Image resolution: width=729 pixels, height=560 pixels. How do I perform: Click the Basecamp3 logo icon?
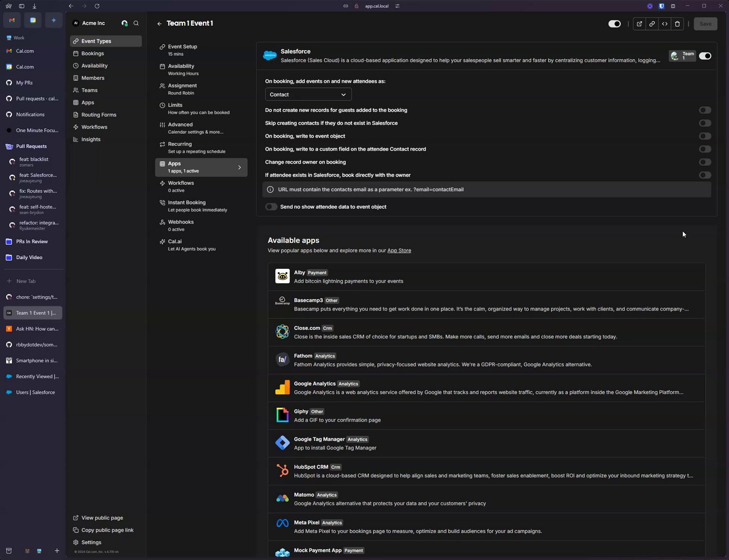pos(282,301)
